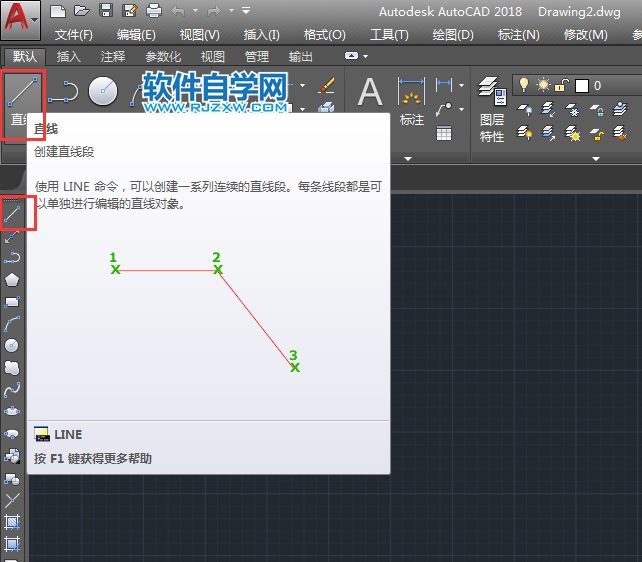This screenshot has width=642, height=562.
Task: Click the ribbon minimize button after 输出 tab
Action: pos(352,56)
